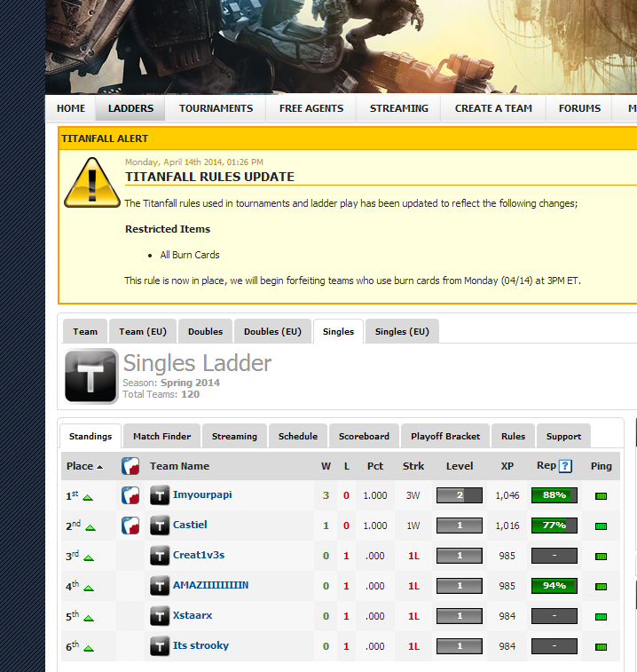Open the Streaming sub-tab under Singles Ladder
This screenshot has height=672, width=637.
point(234,436)
